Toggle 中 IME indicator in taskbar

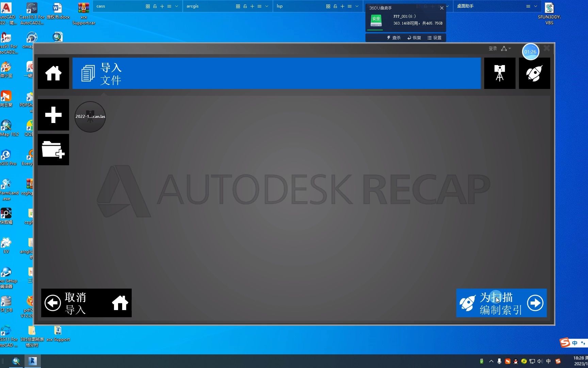coord(548,361)
